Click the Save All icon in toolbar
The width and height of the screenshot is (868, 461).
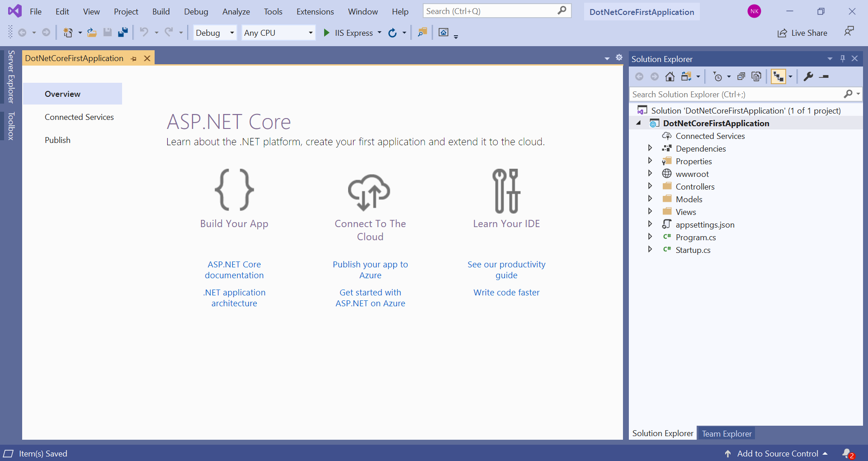coord(123,33)
